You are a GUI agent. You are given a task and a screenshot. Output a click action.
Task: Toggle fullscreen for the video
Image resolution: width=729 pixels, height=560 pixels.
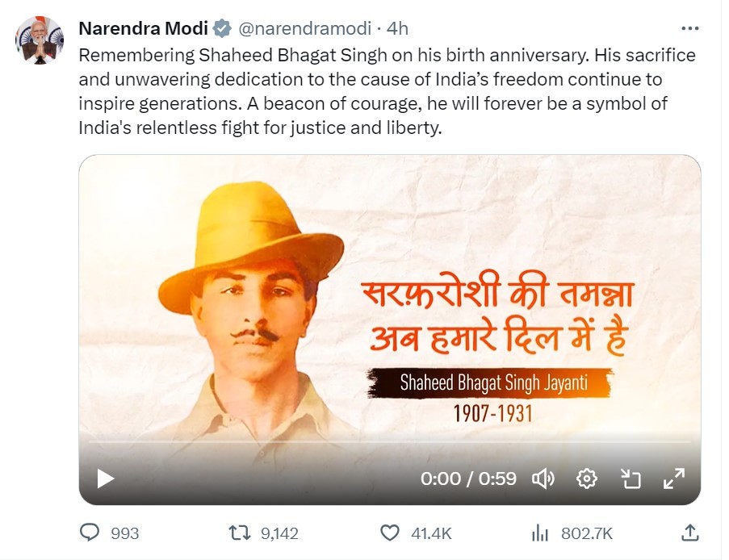click(674, 479)
